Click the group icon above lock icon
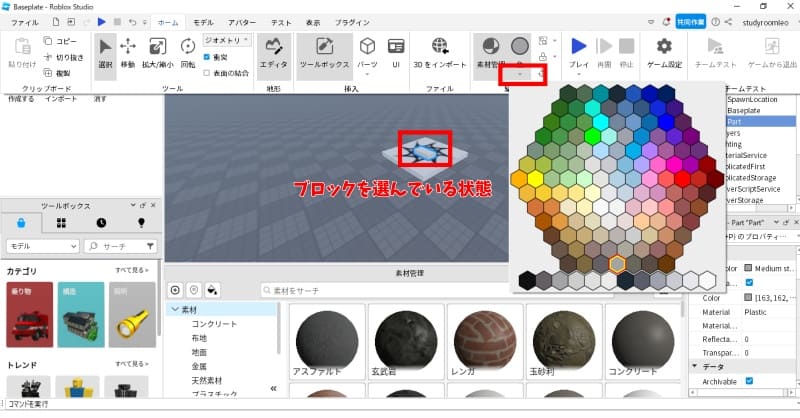Viewport: 800px width, 418px height. pos(542,40)
